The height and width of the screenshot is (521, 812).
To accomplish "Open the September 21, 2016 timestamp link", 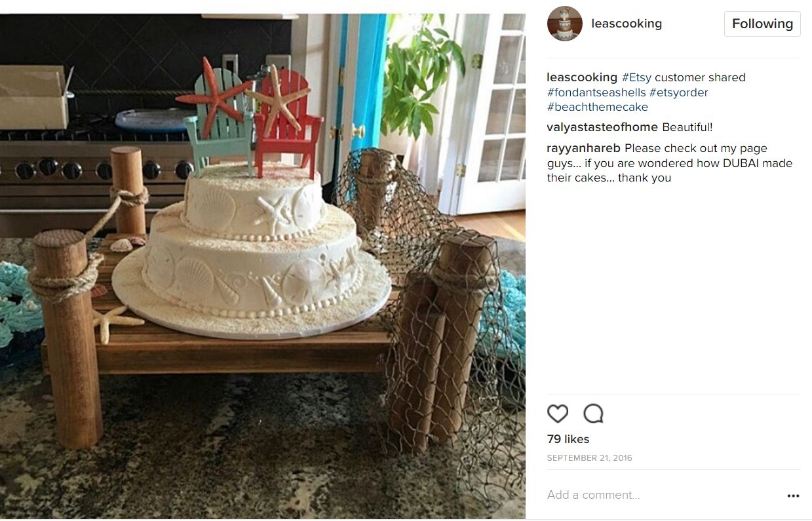I will [x=590, y=458].
